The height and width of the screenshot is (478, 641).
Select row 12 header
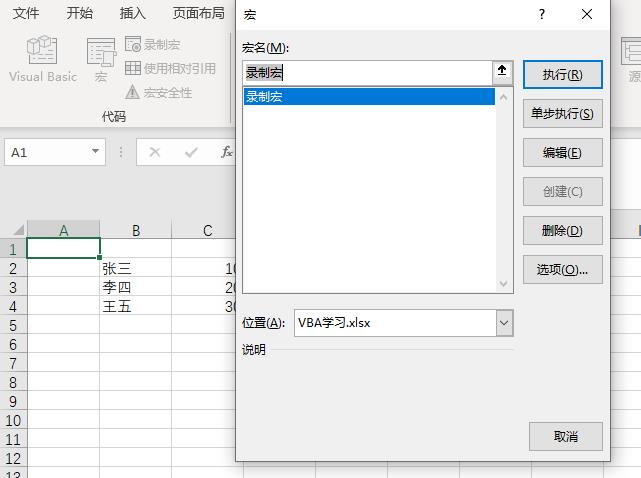pos(13,458)
